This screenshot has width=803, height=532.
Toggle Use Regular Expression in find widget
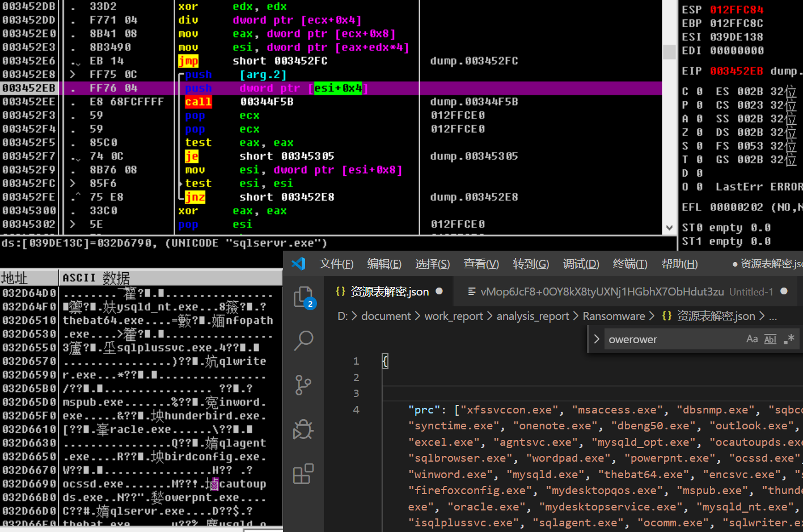click(x=789, y=339)
